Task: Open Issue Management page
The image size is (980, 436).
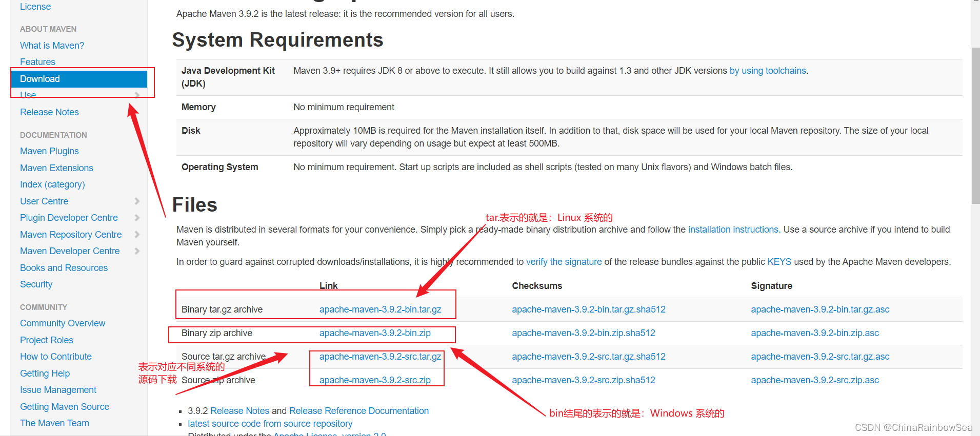Action: (58, 390)
